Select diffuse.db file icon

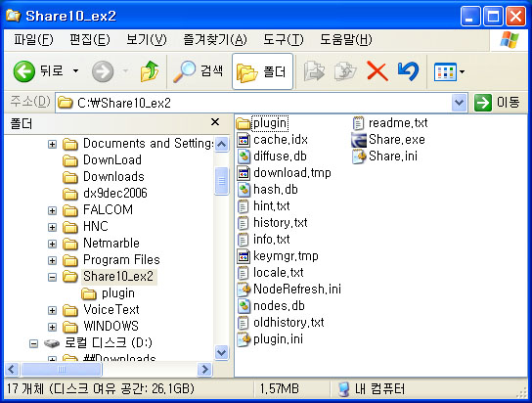[x=244, y=157]
